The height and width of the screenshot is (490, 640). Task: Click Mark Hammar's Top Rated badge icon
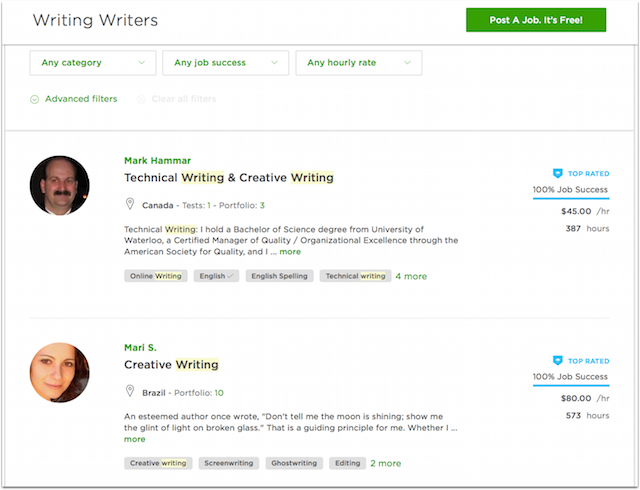coord(558,174)
